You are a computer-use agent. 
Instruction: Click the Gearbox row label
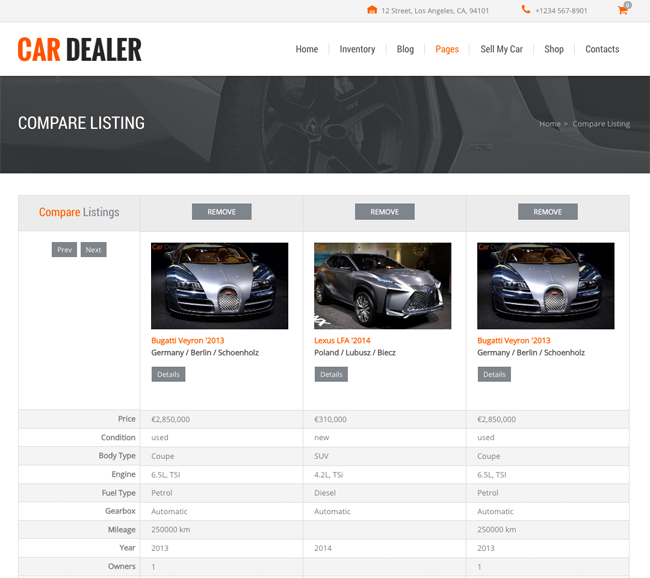coord(120,511)
